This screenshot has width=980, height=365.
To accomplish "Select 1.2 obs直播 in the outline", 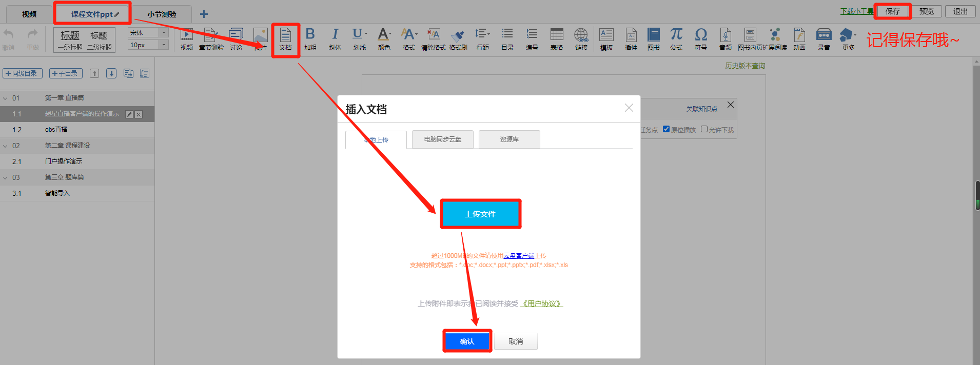I will pos(56,130).
